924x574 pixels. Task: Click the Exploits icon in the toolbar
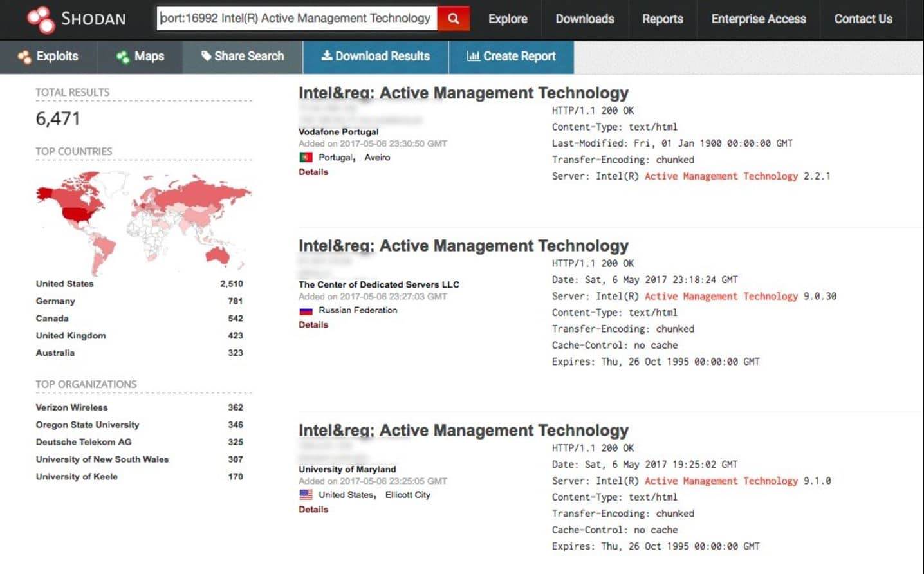click(24, 57)
